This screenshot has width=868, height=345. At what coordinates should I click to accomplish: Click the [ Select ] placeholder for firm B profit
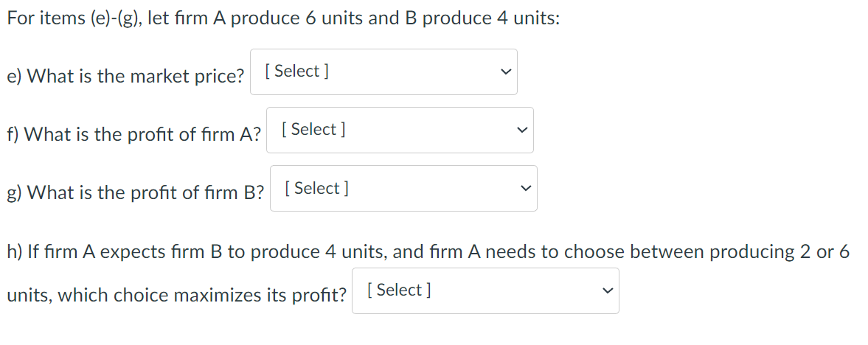tap(316, 188)
